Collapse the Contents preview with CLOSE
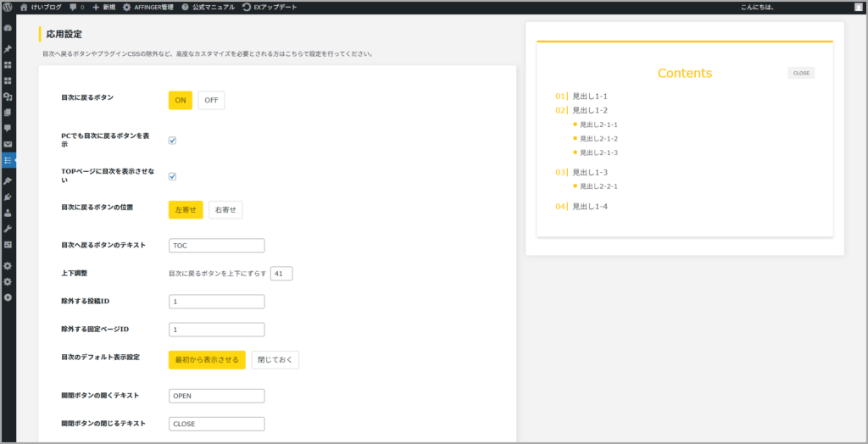The width and height of the screenshot is (868, 444). tap(800, 73)
